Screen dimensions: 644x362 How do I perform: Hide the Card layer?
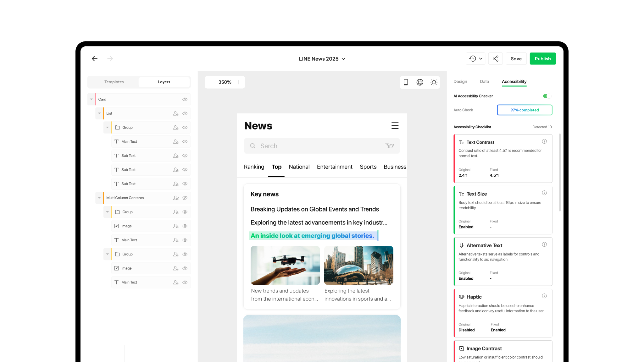(185, 99)
